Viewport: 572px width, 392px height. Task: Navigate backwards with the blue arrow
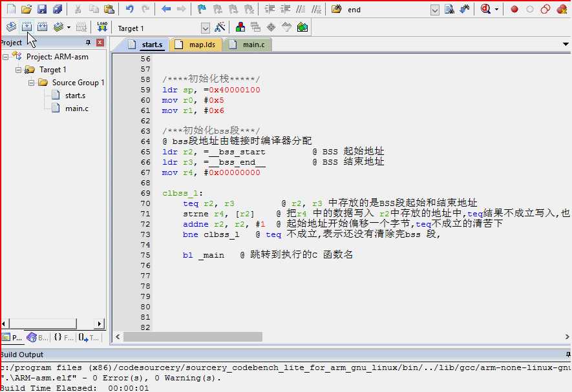[166, 9]
